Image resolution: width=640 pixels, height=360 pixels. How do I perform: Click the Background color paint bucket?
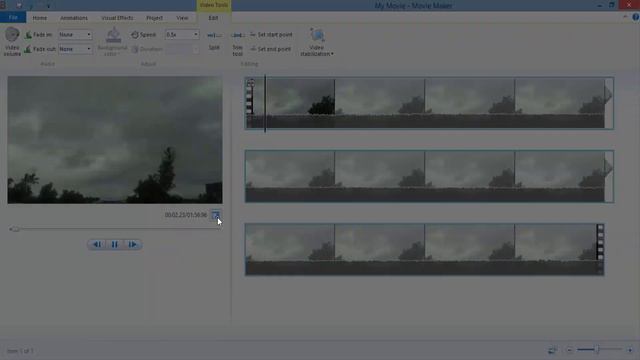(x=113, y=36)
